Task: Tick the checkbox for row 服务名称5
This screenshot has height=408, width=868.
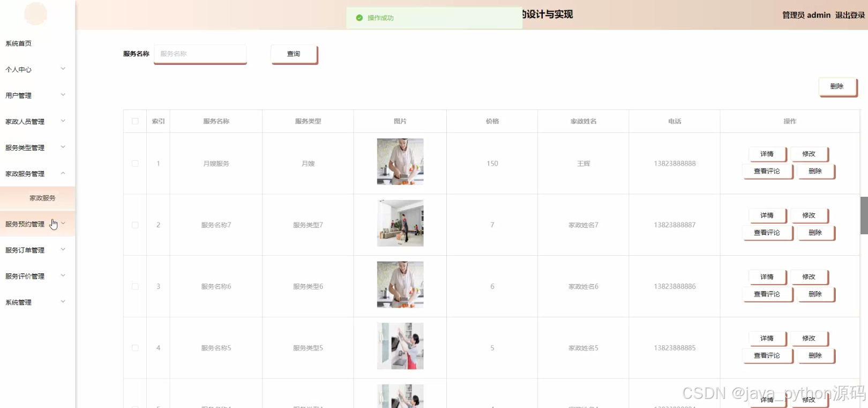Action: pyautogui.click(x=135, y=348)
